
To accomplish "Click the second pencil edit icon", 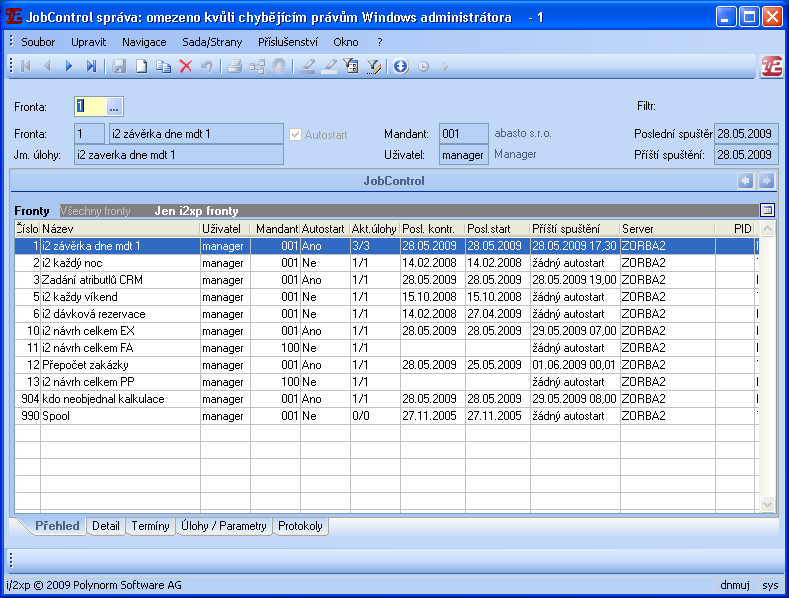I will tap(329, 66).
